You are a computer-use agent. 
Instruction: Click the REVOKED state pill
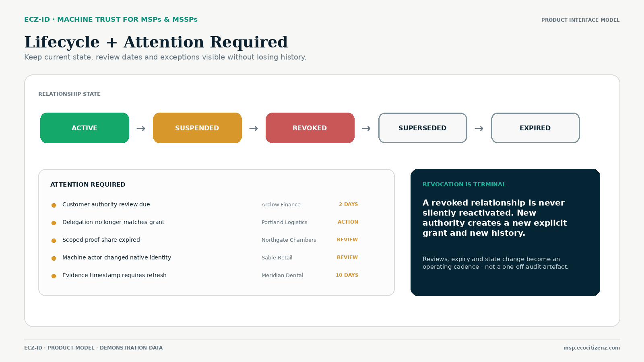point(310,128)
